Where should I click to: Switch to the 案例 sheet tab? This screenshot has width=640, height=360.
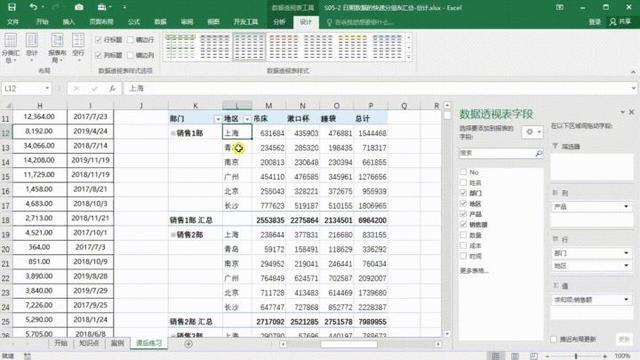click(x=117, y=343)
